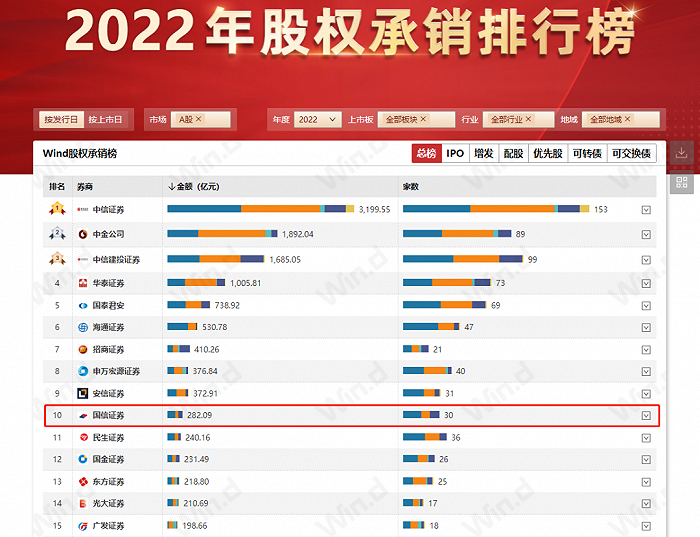Switch to 按上市日 date mode
This screenshot has width=700, height=537.
pyautogui.click(x=105, y=119)
